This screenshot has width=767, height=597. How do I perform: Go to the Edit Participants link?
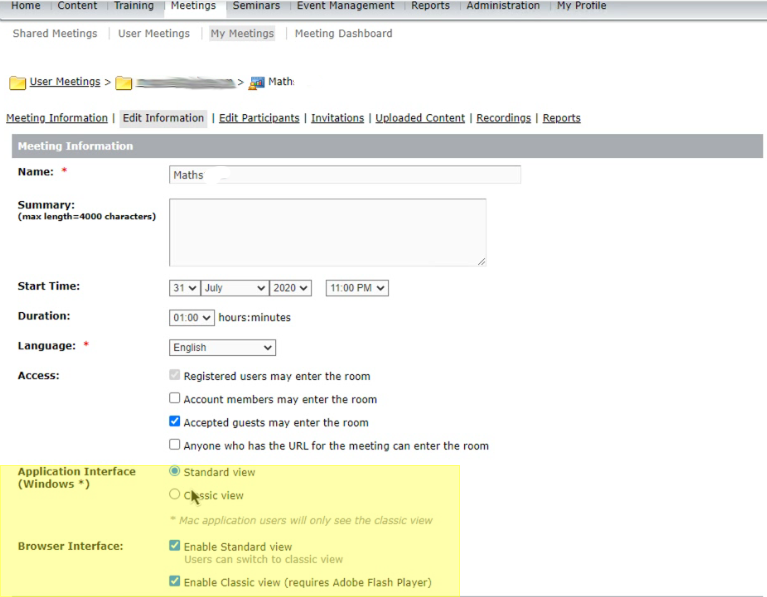coord(259,118)
